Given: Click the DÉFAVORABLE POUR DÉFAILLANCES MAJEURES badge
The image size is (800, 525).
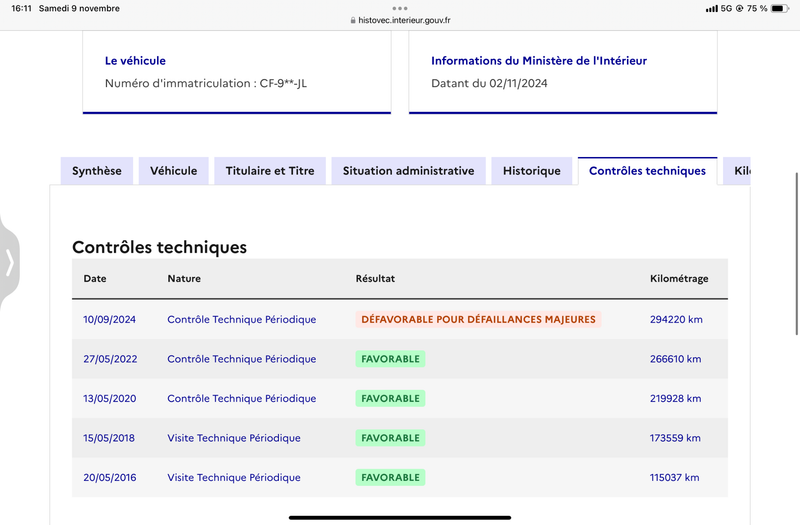Looking at the screenshot, I should click(479, 319).
